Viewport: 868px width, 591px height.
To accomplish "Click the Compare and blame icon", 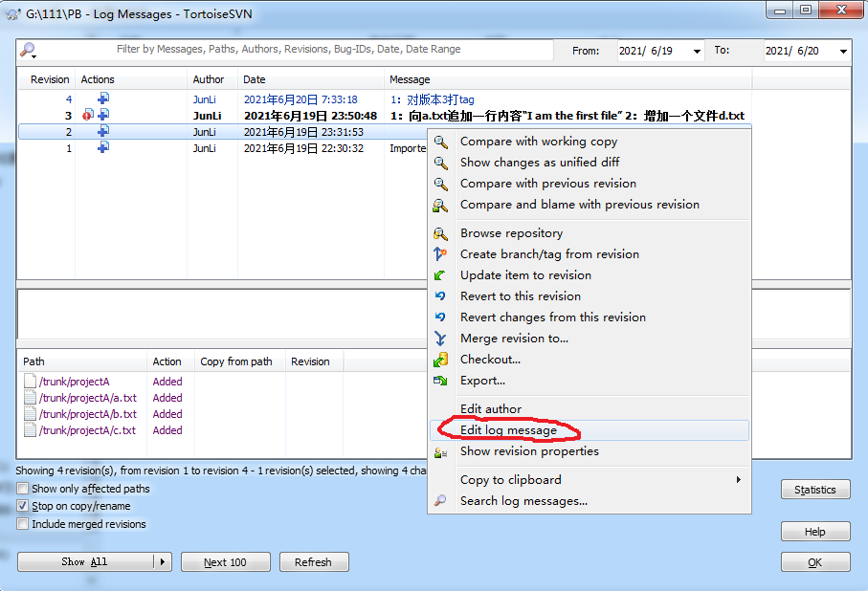I will (440, 206).
